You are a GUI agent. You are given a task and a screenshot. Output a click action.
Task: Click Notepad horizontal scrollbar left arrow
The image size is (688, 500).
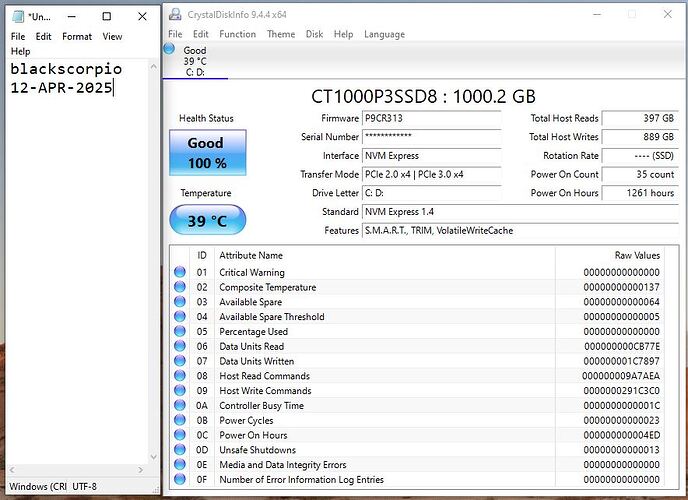click(x=12, y=470)
